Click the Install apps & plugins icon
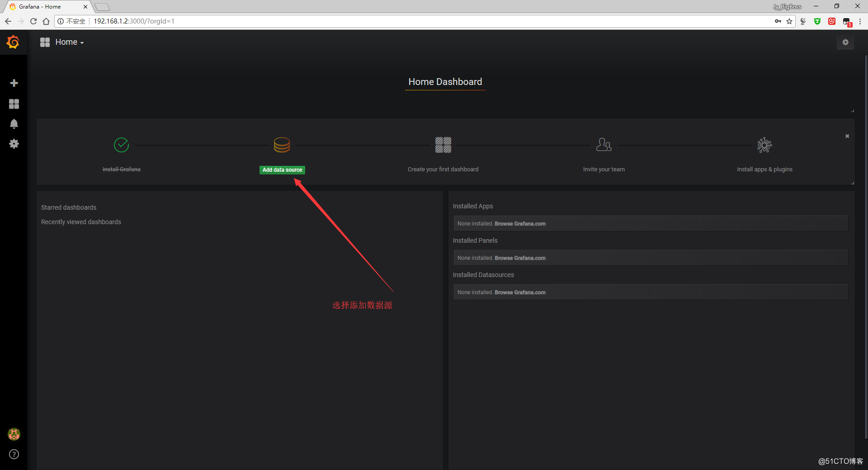Screen dimensions: 868x470 point(765,145)
